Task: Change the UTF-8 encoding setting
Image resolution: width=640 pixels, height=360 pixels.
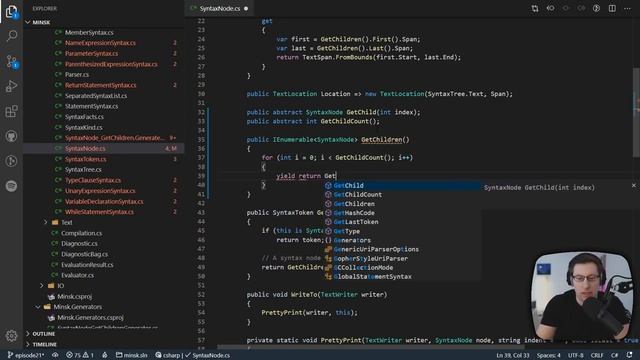Action: (576, 355)
